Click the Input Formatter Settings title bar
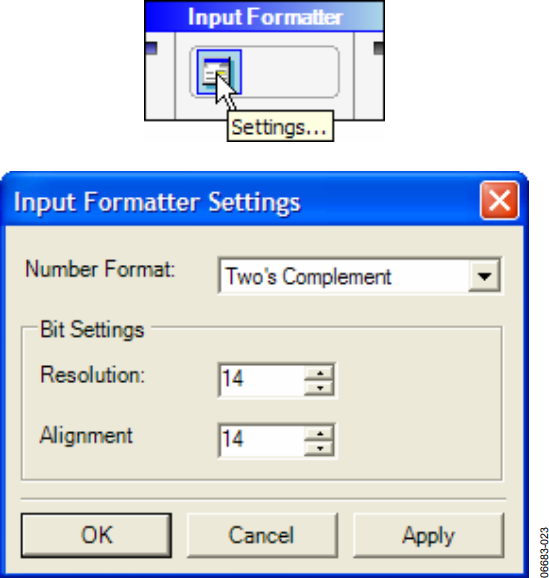The width and height of the screenshot is (549, 578). click(x=240, y=201)
